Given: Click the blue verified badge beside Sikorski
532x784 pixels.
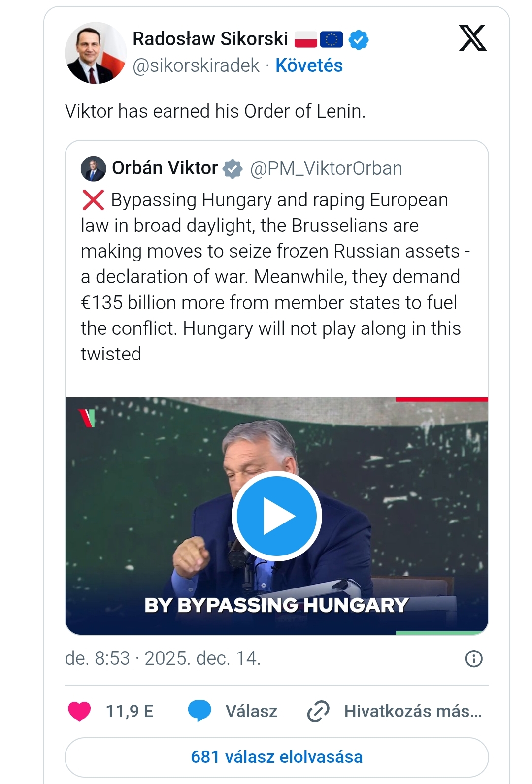Looking at the screenshot, I should (359, 40).
